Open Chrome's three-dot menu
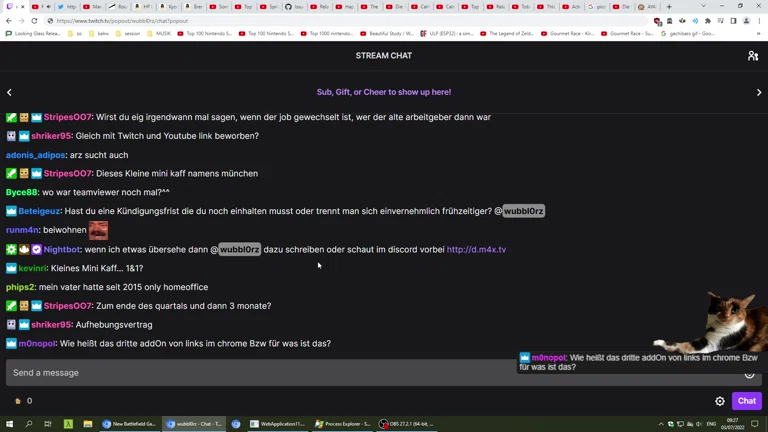Image resolution: width=768 pixels, height=432 pixels. click(759, 21)
